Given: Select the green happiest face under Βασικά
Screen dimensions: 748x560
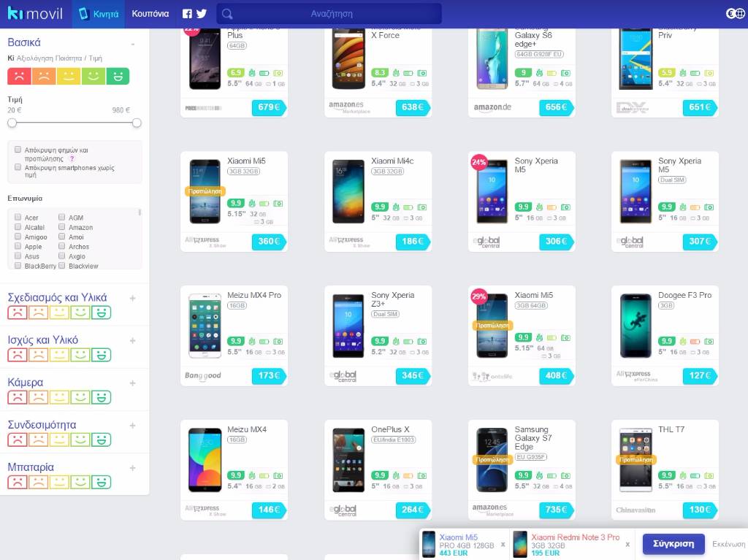Looking at the screenshot, I should (118, 77).
